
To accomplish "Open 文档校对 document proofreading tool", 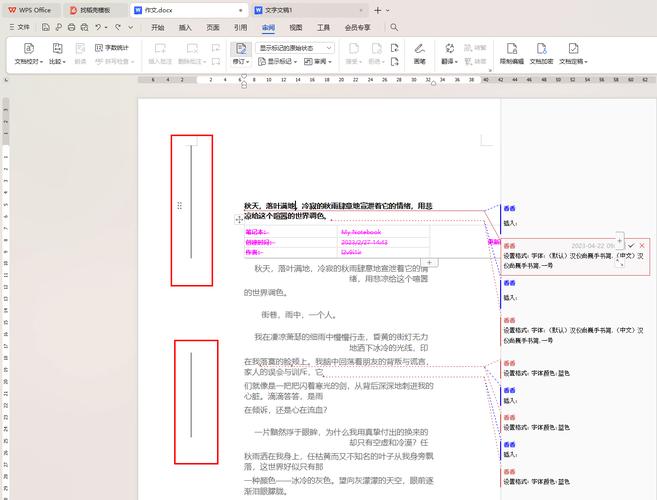I will 28,54.
